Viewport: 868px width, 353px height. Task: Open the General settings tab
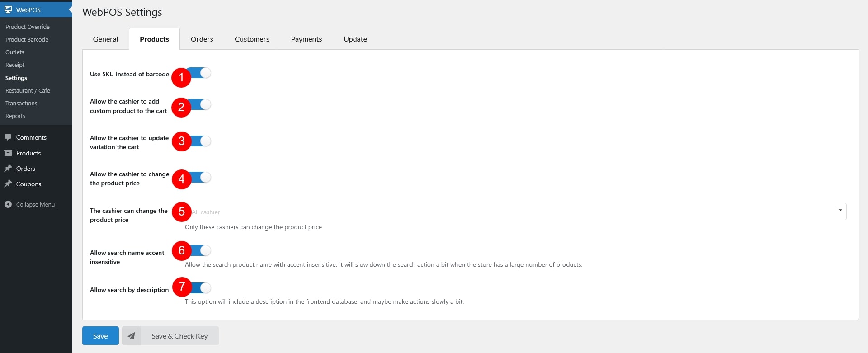tap(105, 39)
